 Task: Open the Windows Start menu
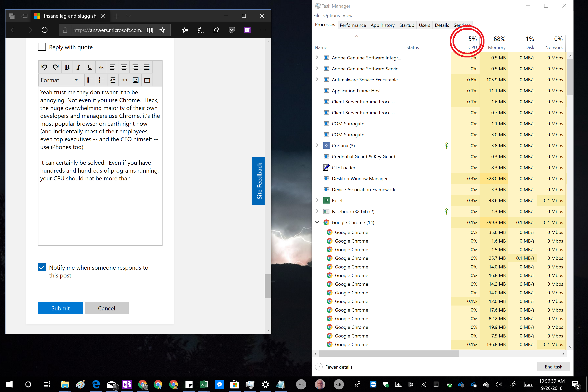pyautogui.click(x=9, y=384)
